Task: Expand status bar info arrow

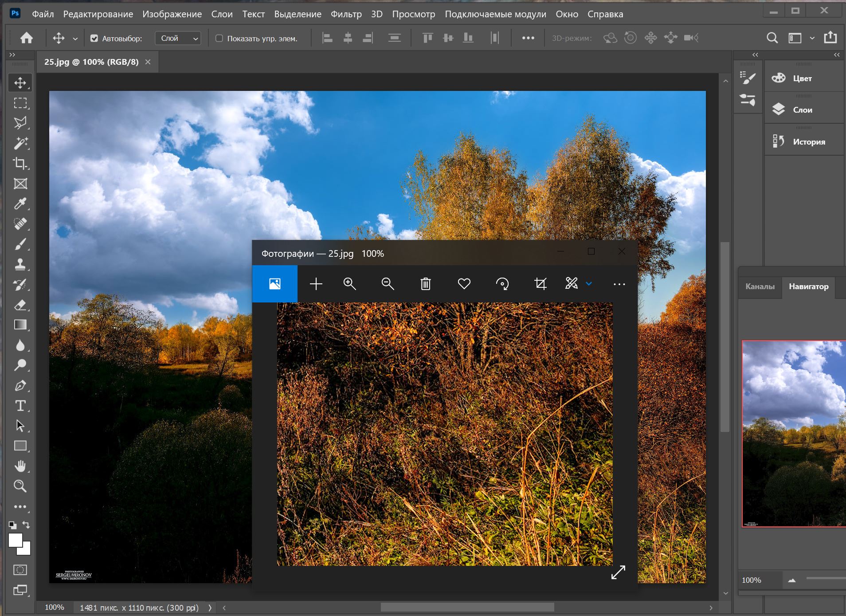Action: tap(210, 608)
